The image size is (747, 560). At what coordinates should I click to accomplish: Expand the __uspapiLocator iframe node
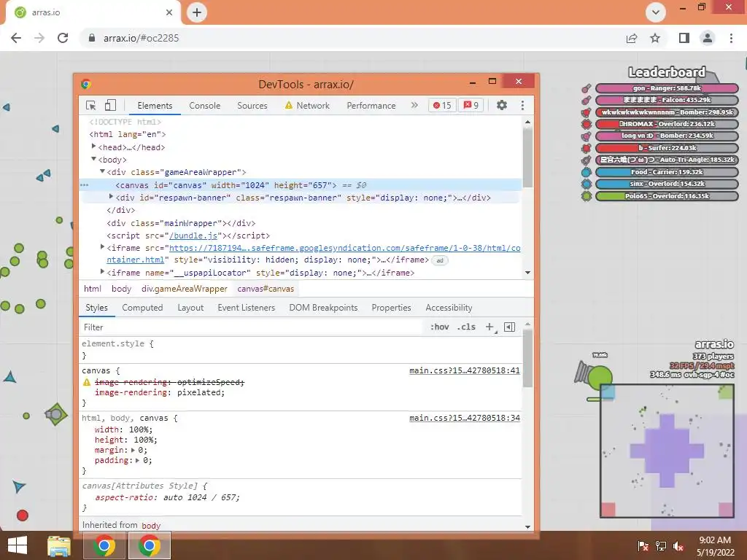point(102,271)
